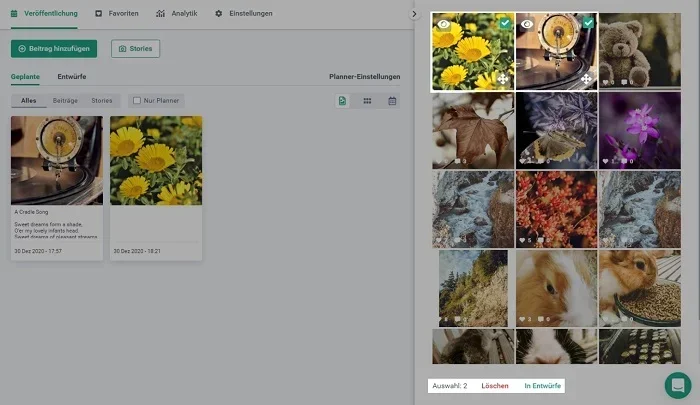Screen dimensions: 700x405
Task: Click the Beitrag hinzufügen button
Action: (x=54, y=48)
